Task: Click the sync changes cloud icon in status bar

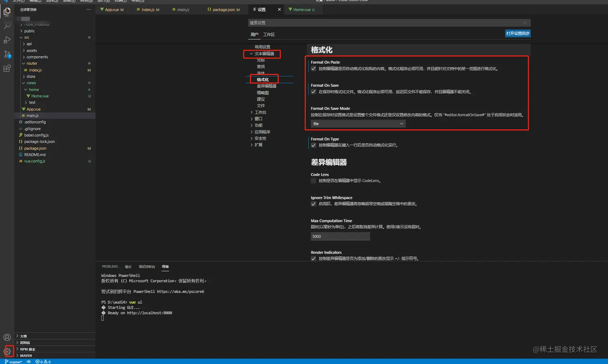Action: point(29,362)
